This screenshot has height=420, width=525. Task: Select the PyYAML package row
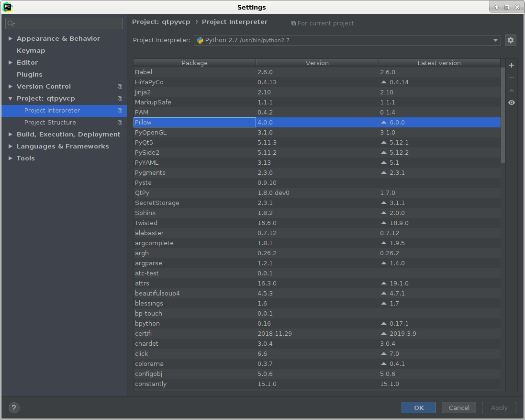pyautogui.click(x=317, y=162)
